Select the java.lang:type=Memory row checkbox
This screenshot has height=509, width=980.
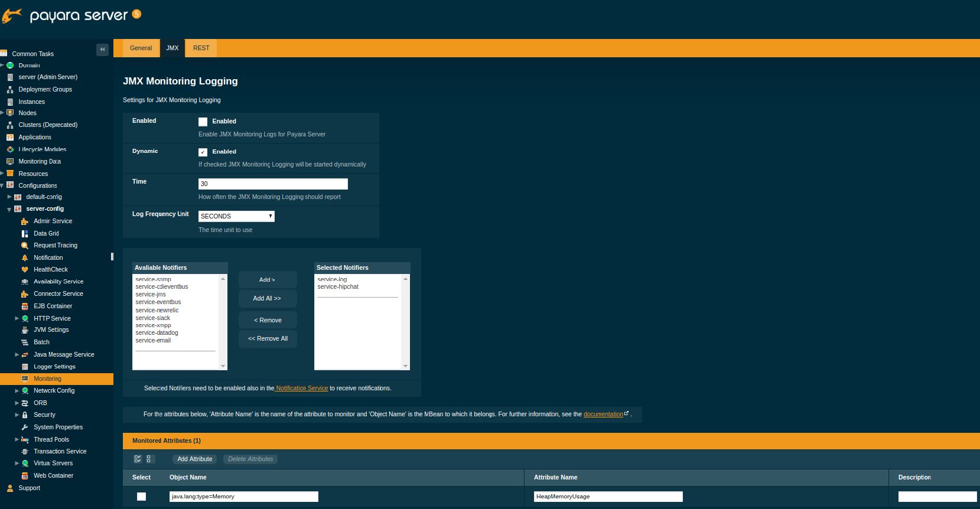pyautogui.click(x=141, y=497)
